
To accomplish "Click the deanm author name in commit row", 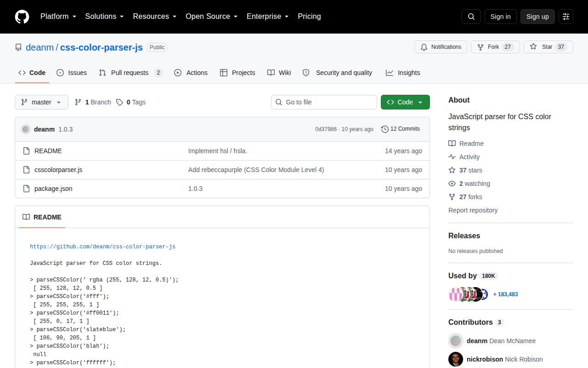I will [44, 129].
